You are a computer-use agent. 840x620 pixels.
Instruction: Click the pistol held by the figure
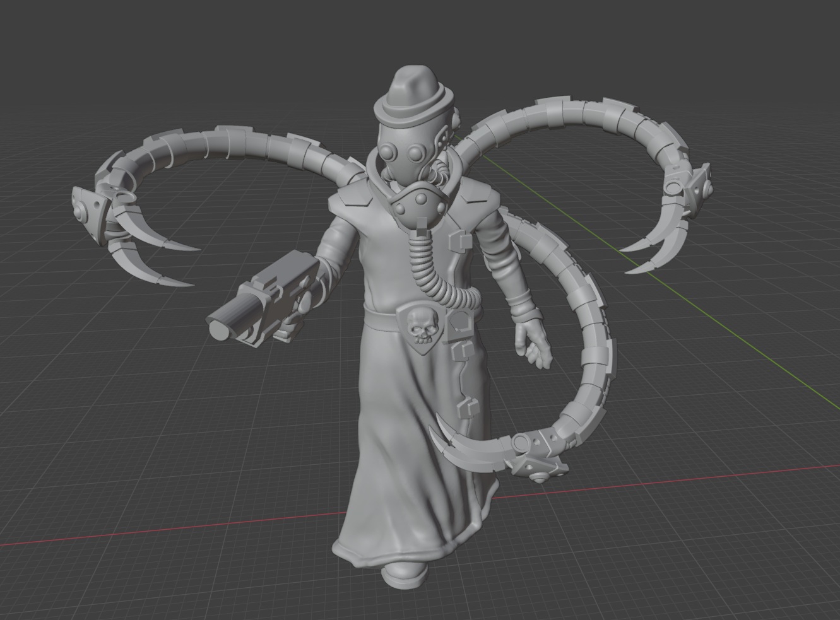point(264,298)
